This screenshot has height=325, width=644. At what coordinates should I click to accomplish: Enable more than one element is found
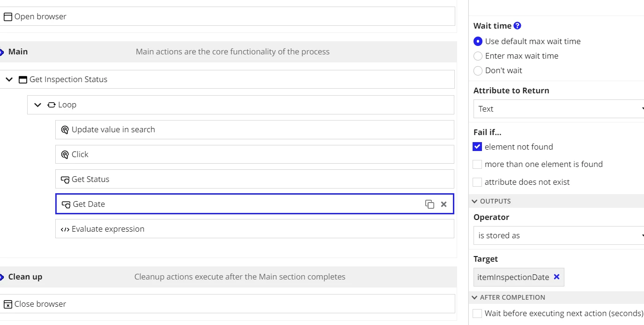(477, 164)
